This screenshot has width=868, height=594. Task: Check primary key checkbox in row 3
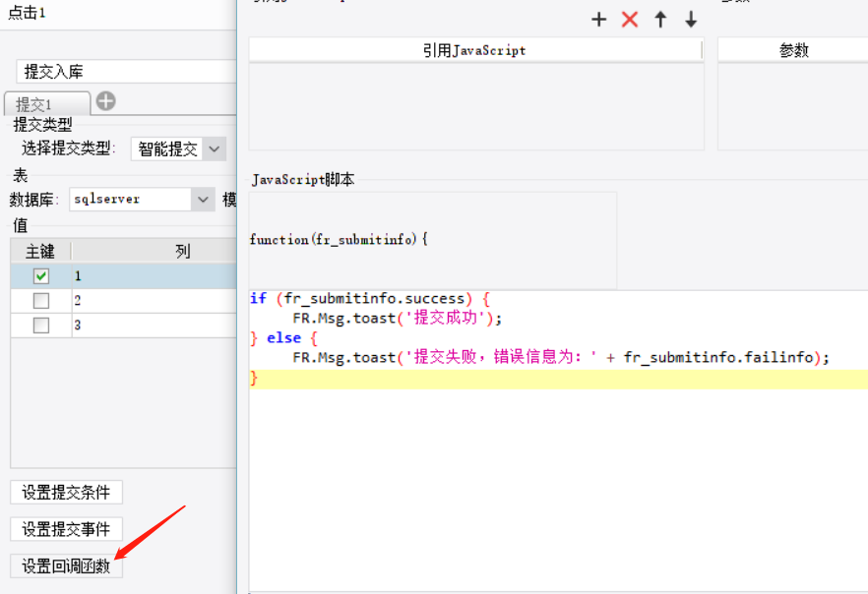click(x=41, y=326)
